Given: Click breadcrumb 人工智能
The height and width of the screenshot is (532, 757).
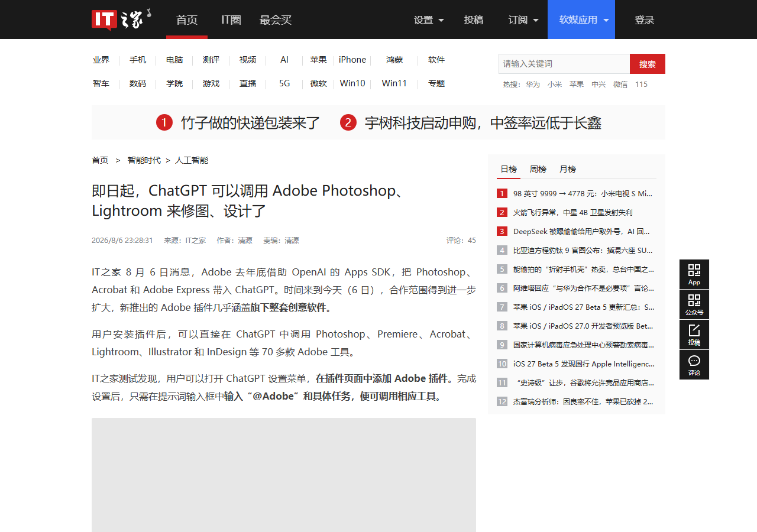Looking at the screenshot, I should tap(192, 160).
